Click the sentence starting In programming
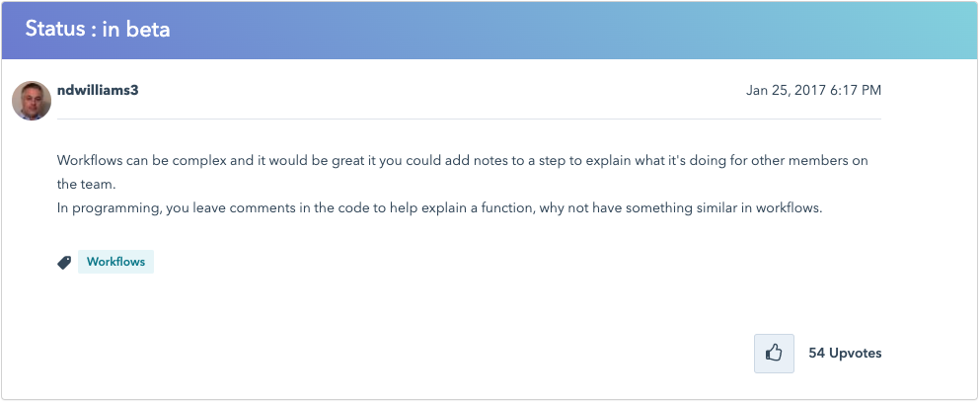Viewport: 980px width, 402px height. [x=439, y=208]
